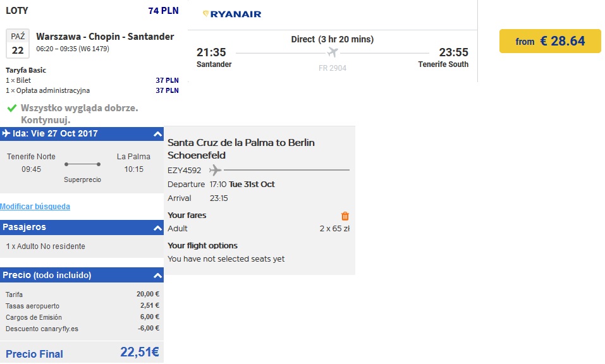Screen dimensions: 605x364
Task: Collapse the Pasajeros panel
Action: [x=157, y=228]
